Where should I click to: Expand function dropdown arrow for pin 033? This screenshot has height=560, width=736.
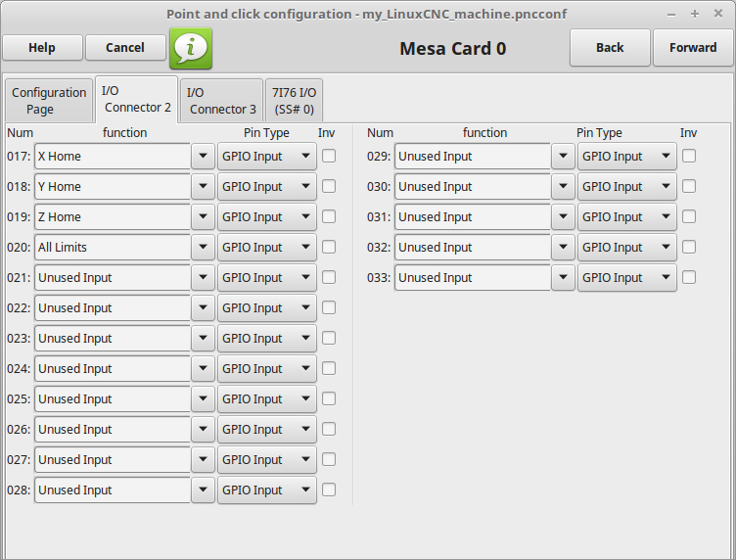(563, 277)
